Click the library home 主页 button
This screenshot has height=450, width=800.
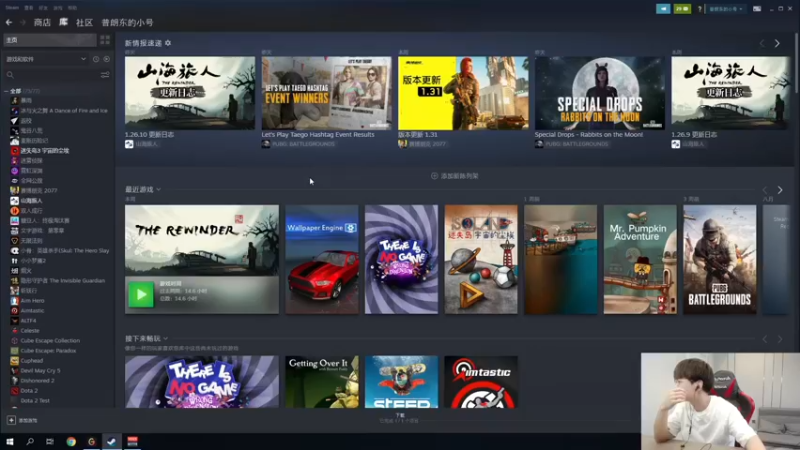pyautogui.click(x=50, y=40)
